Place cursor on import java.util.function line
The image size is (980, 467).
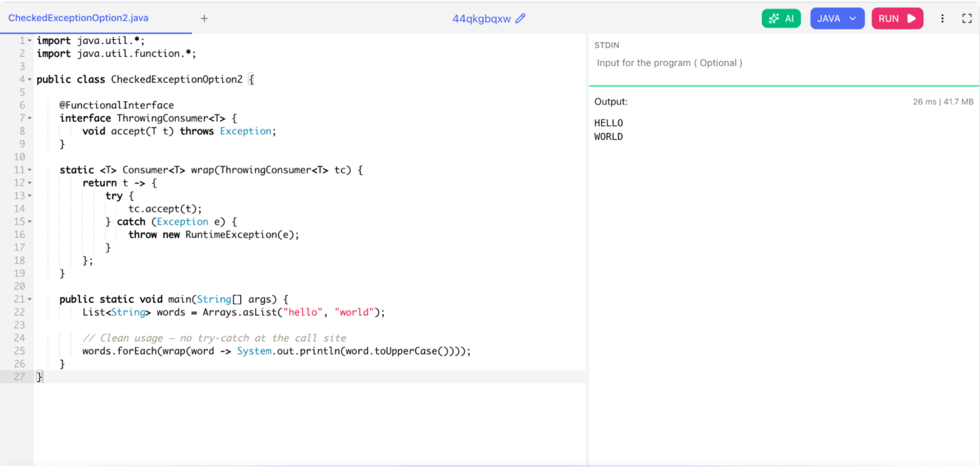pyautogui.click(x=116, y=54)
